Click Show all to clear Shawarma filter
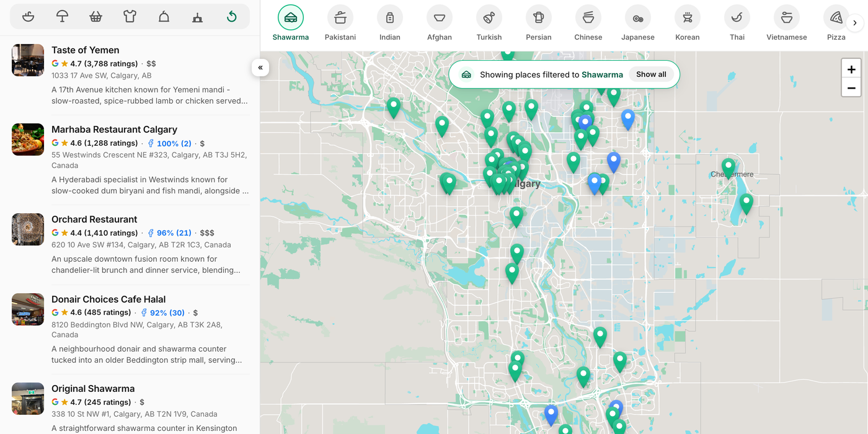The image size is (868, 434). [x=651, y=74]
